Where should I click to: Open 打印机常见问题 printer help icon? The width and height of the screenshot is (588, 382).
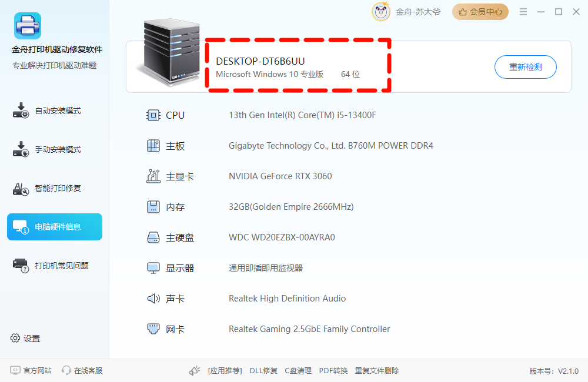(x=21, y=266)
